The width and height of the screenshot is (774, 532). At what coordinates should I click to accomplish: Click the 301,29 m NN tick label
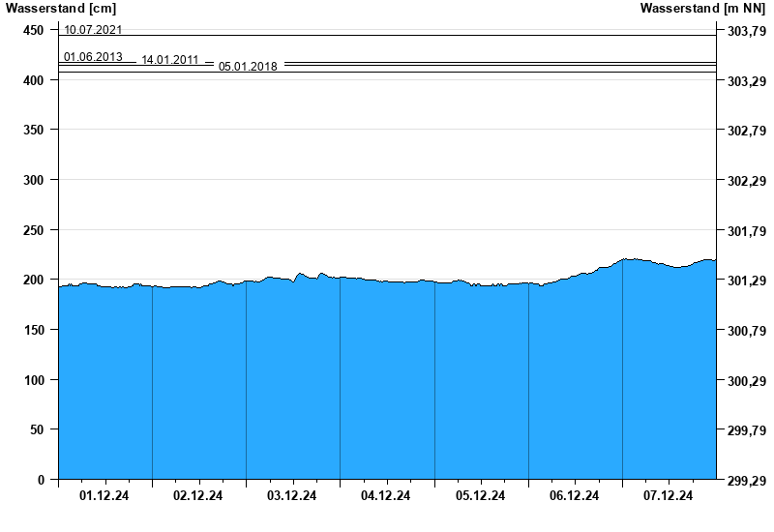click(746, 281)
